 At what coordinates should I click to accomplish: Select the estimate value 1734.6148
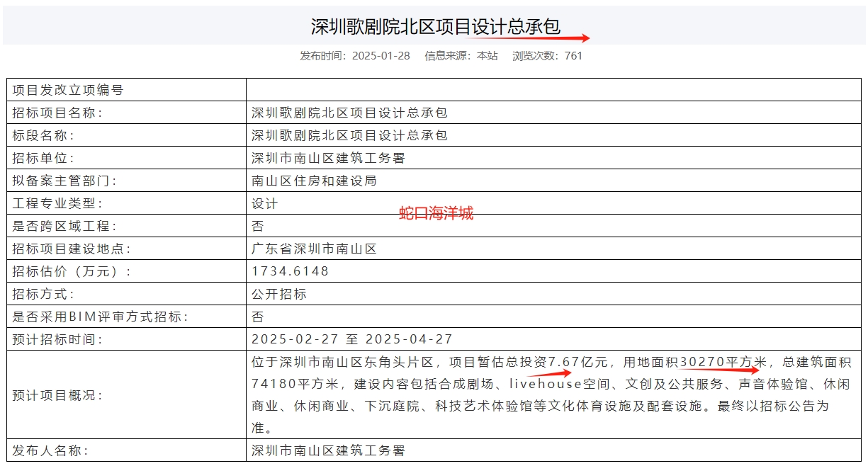[x=291, y=271]
